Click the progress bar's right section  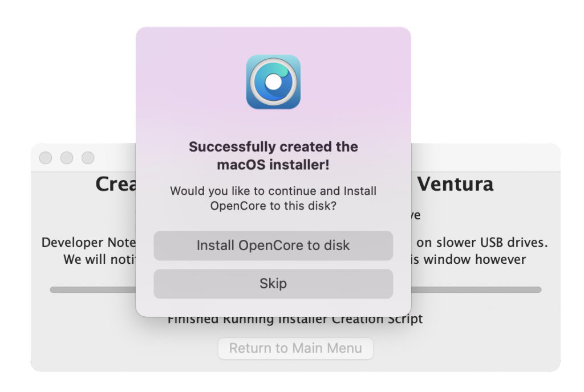476,289
